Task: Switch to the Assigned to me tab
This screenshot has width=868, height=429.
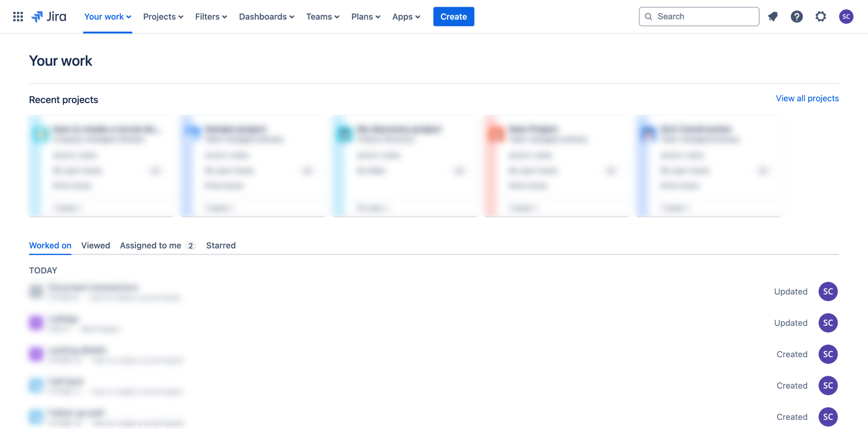Action: (151, 245)
